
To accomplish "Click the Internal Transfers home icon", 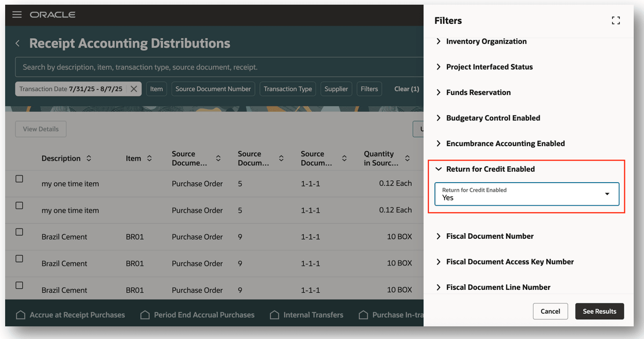I will click(x=274, y=315).
